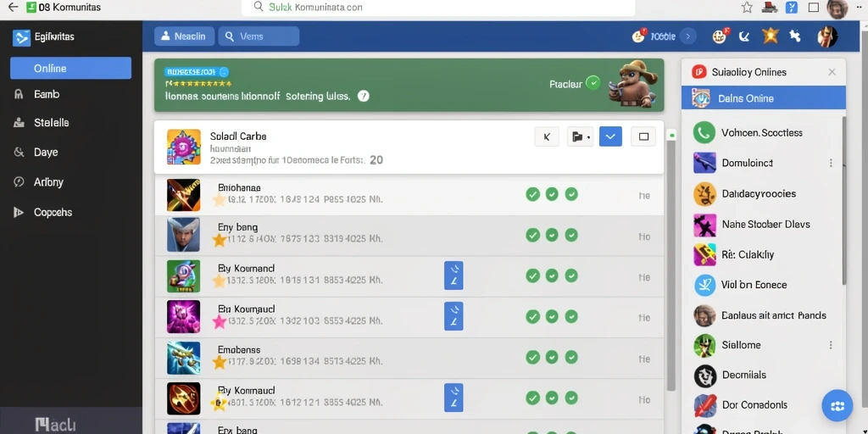Click the green By Koumancl row icon
The image size is (868, 434).
(x=183, y=276)
